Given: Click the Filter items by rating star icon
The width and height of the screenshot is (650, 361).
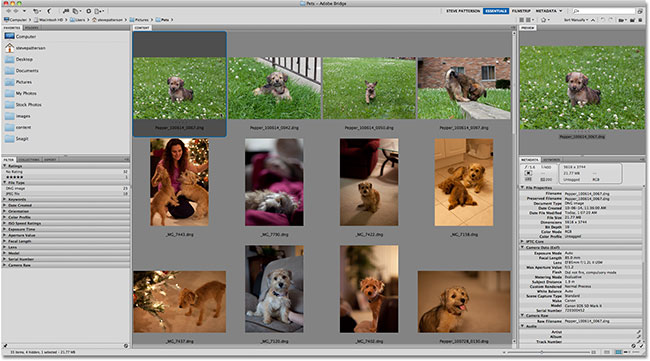Looking at the screenshot, I should coord(545,19).
